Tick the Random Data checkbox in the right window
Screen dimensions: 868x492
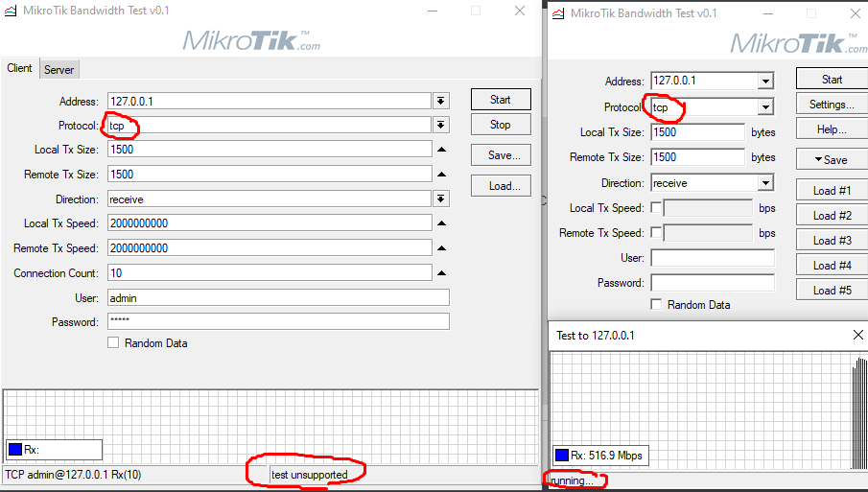click(x=657, y=304)
